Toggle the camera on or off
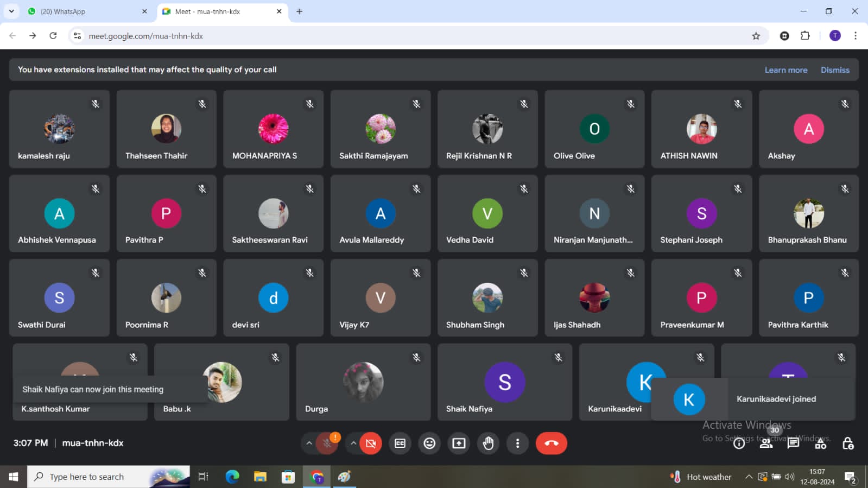 (x=371, y=443)
